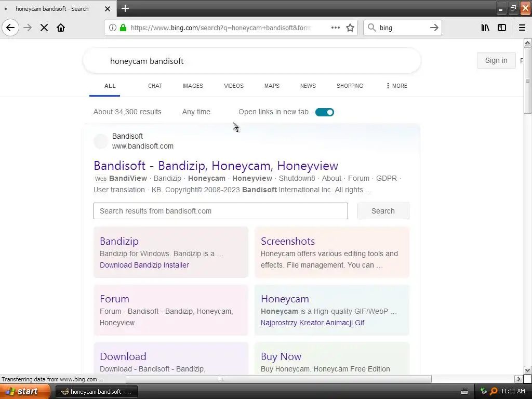
Task: Select honeycam bandisoft taskbar window button
Action: [96, 392]
